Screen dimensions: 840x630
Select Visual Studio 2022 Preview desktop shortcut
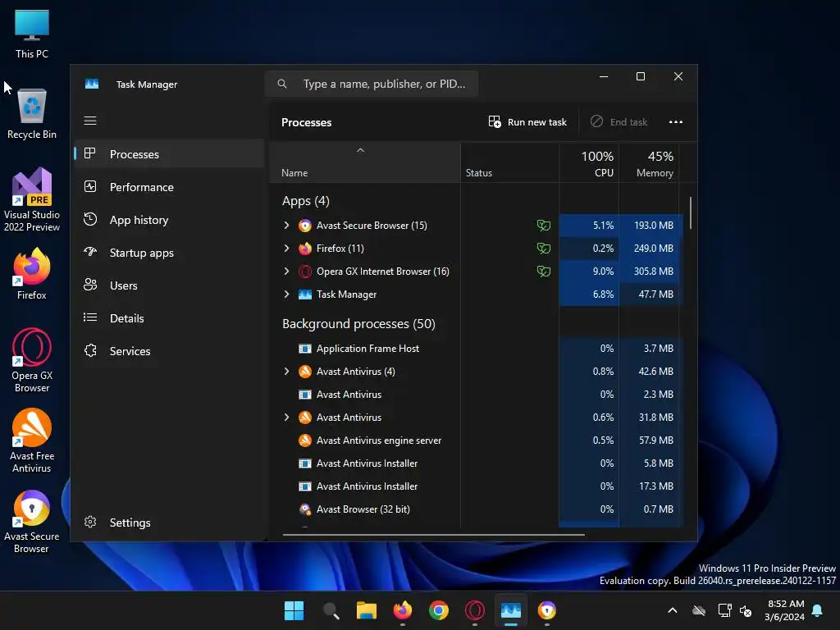click(32, 200)
